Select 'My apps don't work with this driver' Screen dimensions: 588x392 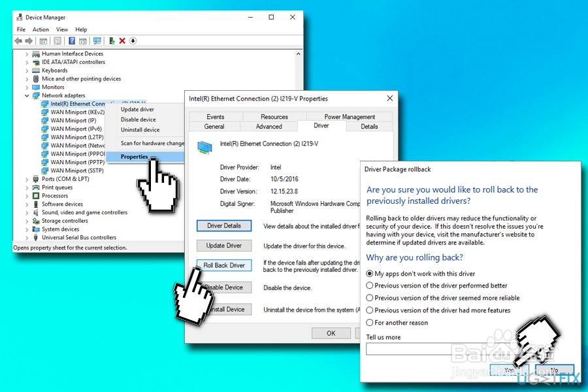[370, 274]
